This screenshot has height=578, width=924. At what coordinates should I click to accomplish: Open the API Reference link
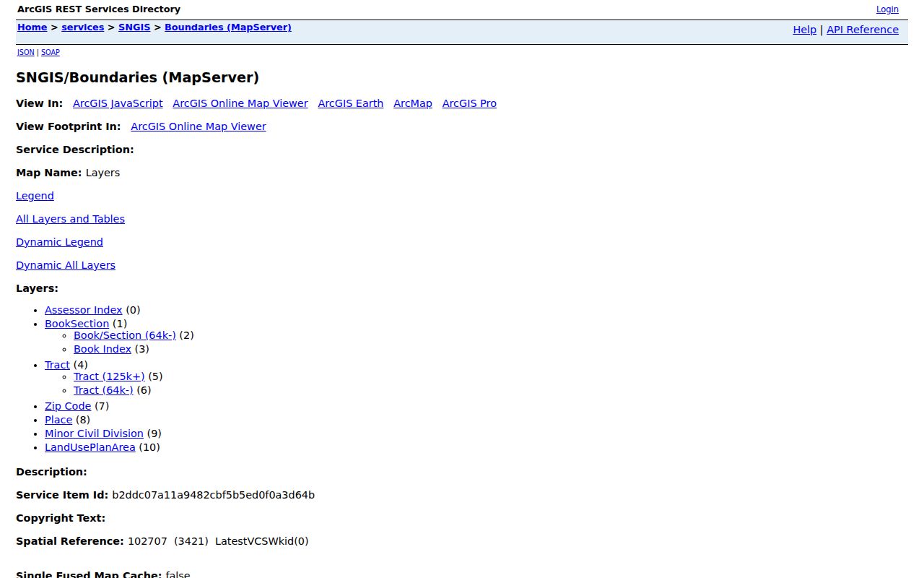click(863, 30)
